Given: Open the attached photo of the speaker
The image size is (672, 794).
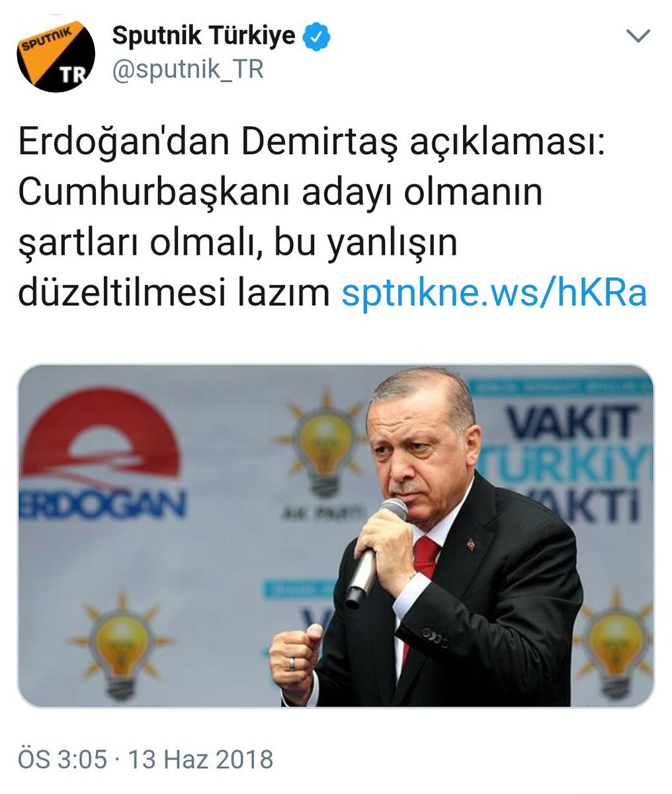Looking at the screenshot, I should (x=335, y=536).
